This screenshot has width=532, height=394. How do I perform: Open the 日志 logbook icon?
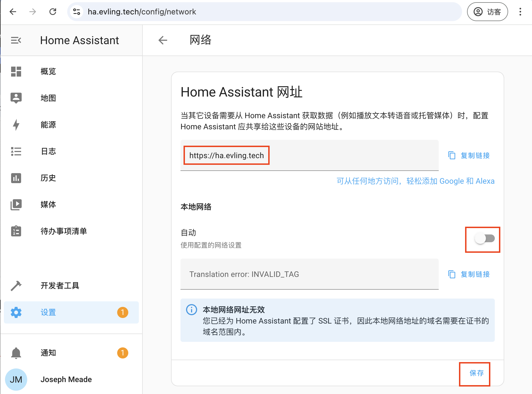click(16, 151)
